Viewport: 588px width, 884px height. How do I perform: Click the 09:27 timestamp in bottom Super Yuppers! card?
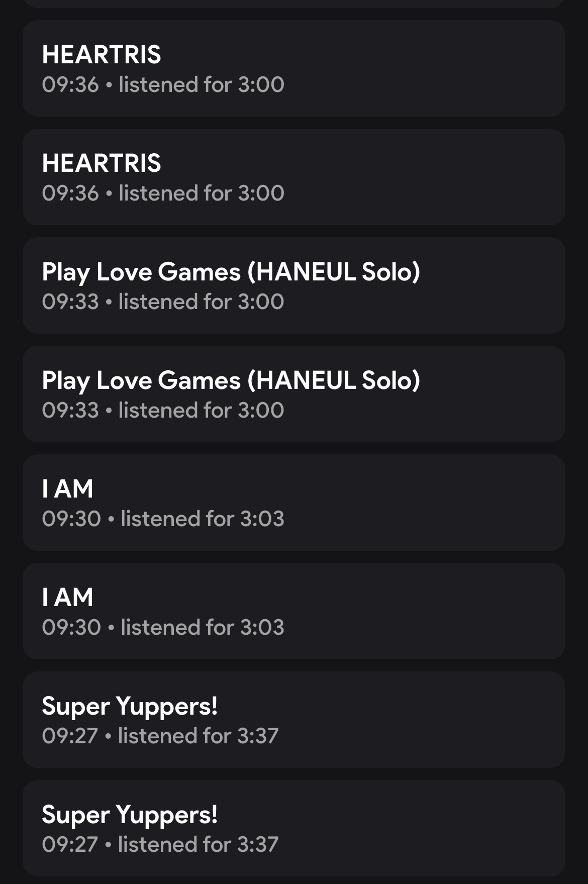[70, 844]
